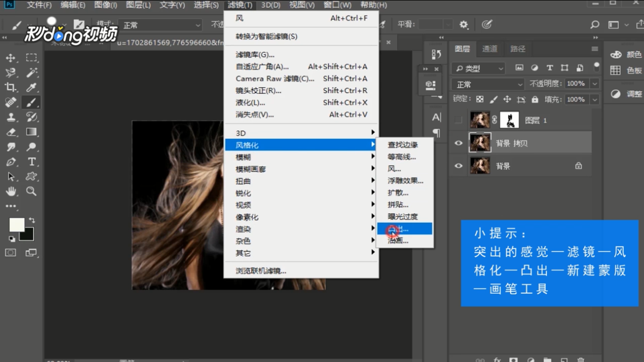
Task: Open the brush mode 正常 dropdown in options bar
Action: click(x=161, y=25)
